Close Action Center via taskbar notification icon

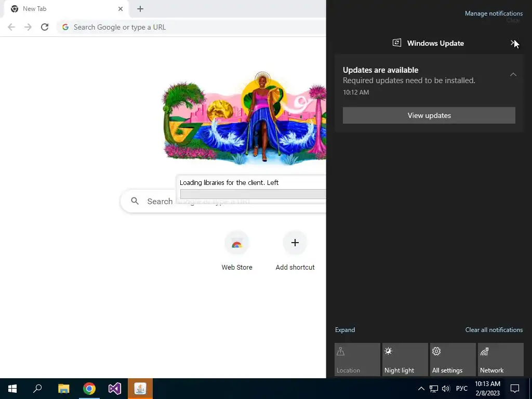[515, 389]
